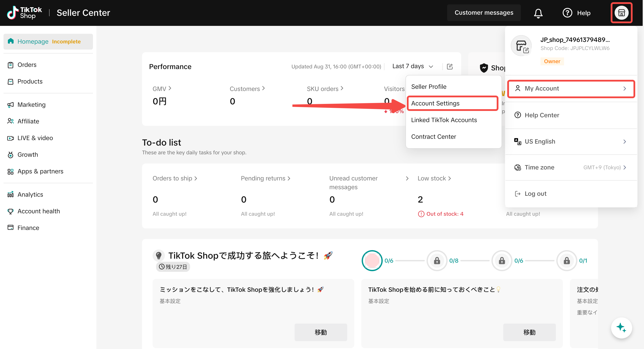
Task: Click the Shop Code JPJPLCYLWLW6 text
Action: (x=575, y=48)
